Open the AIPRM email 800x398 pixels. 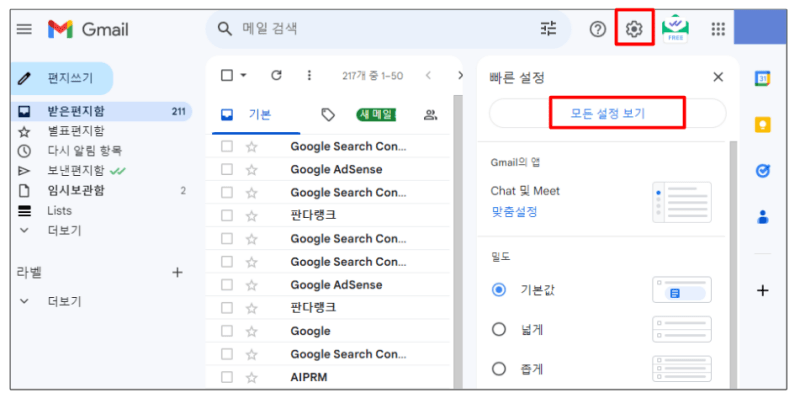click(309, 378)
